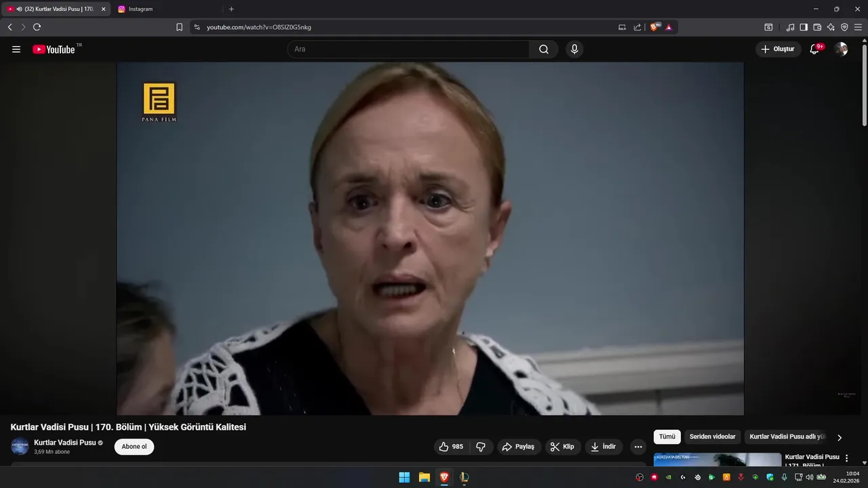Viewport: 868px width, 488px height.
Task: Click the Paylaş share button
Action: tap(519, 447)
